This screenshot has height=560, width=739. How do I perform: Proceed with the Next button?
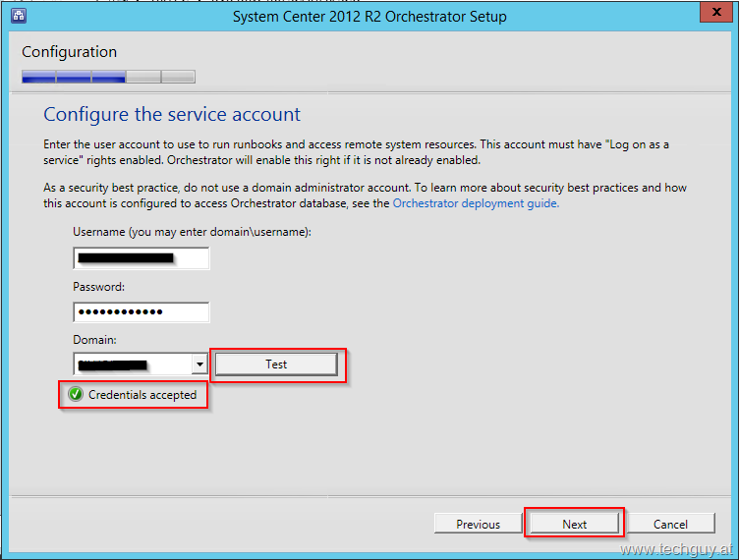[x=574, y=524]
